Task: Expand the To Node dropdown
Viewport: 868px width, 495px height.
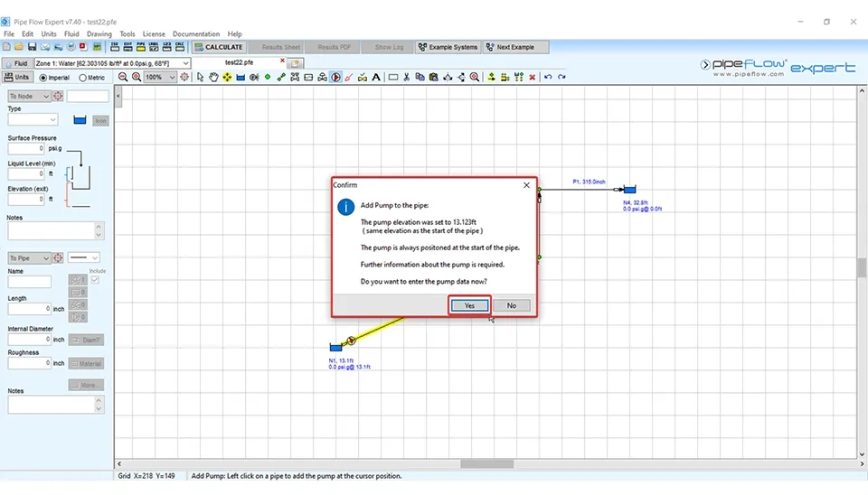Action: tap(46, 97)
